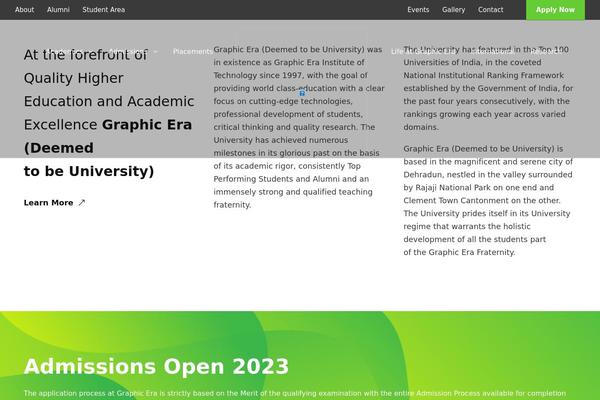Open the About menu item

point(24,10)
